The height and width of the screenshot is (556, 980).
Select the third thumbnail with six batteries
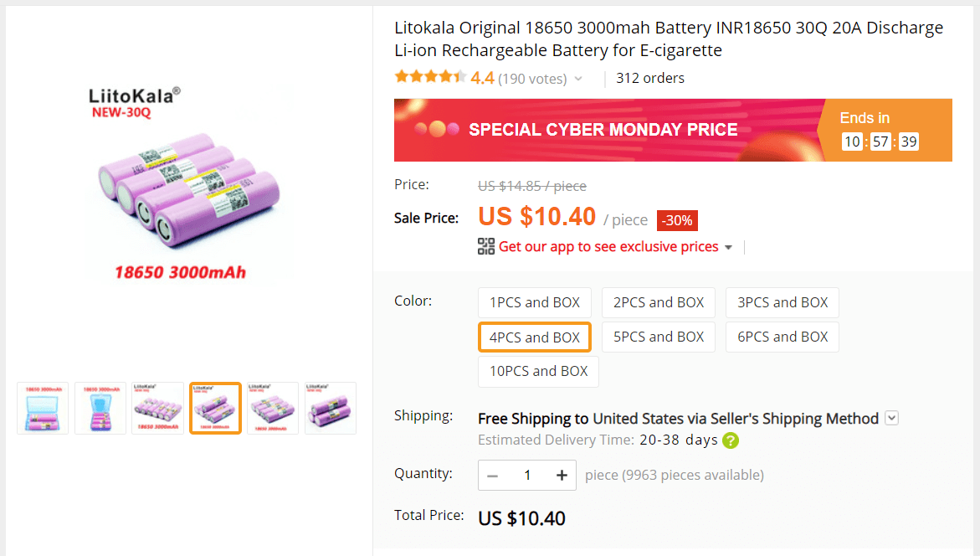coord(157,408)
